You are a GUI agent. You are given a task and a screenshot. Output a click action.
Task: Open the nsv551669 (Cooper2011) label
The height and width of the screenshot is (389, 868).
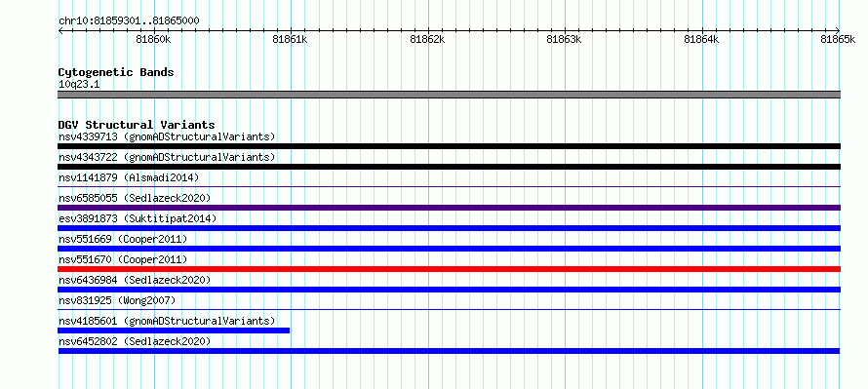123,239
